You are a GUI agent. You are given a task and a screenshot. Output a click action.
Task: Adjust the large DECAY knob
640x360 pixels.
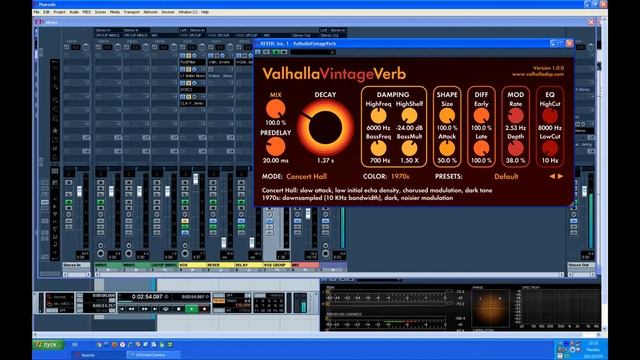[325, 127]
